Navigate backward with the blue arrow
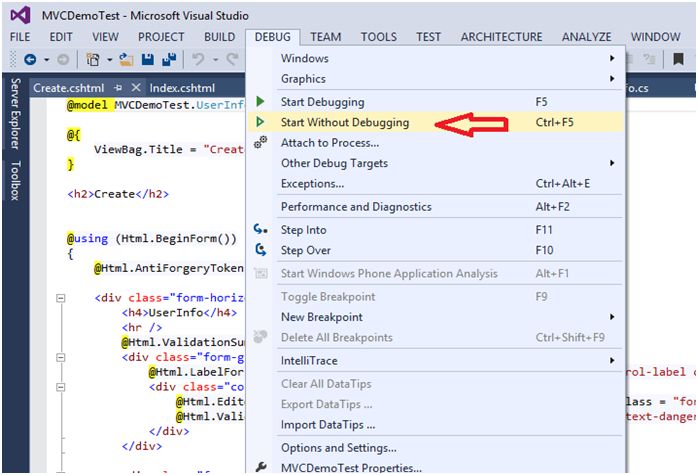 point(30,59)
